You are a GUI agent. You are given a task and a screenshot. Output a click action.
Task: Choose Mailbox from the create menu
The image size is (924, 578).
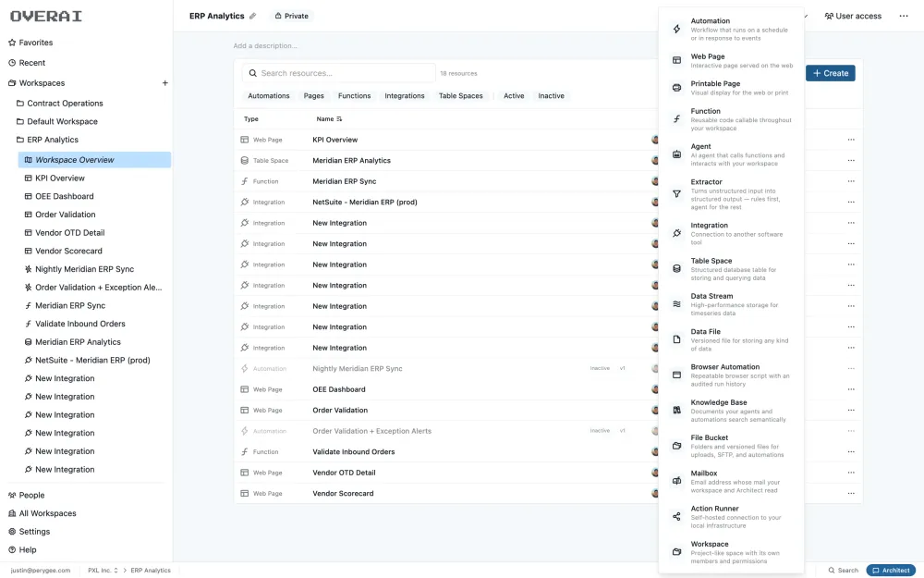point(731,481)
